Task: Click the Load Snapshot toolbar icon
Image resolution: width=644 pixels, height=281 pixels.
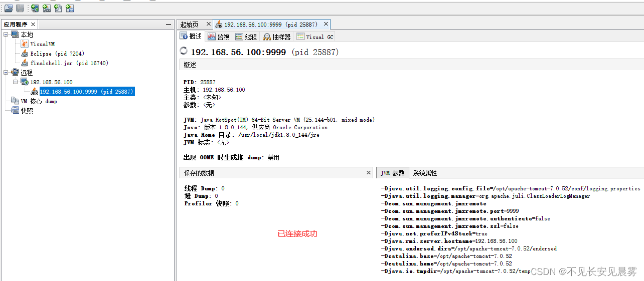Action: 9,8
